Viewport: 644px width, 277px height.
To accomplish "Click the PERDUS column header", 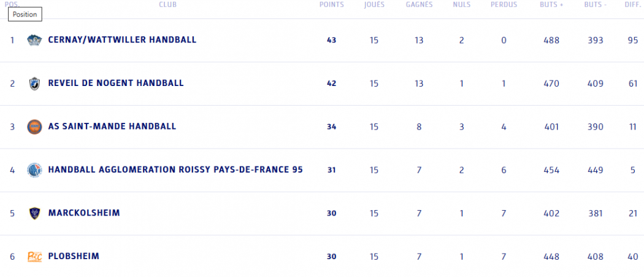I will pos(504,4).
